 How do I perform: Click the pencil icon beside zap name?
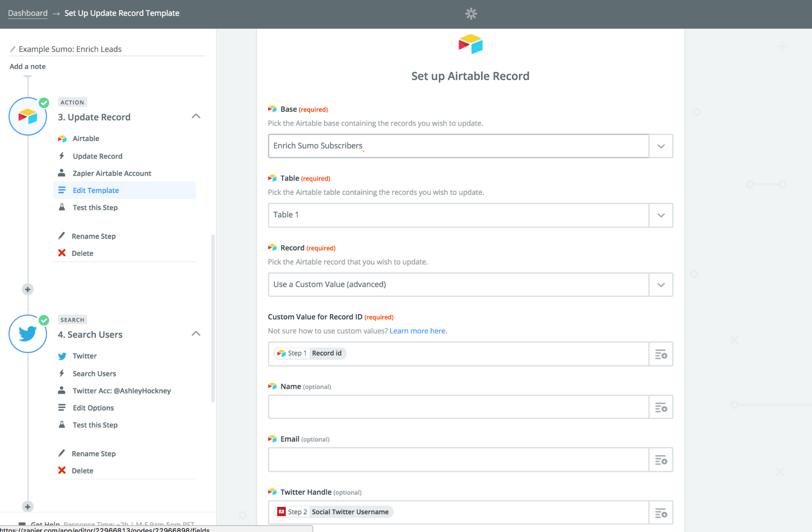point(13,49)
